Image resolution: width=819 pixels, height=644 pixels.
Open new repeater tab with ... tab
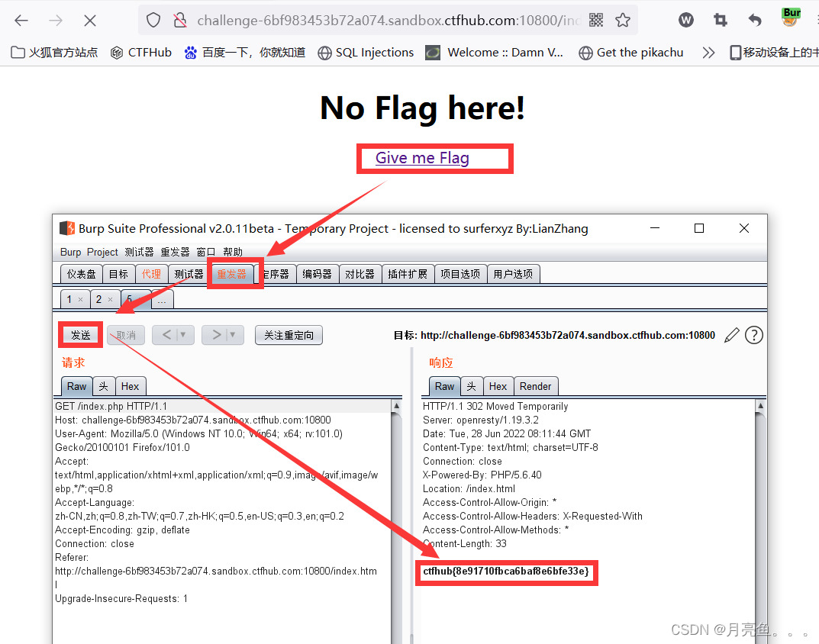pos(162,301)
